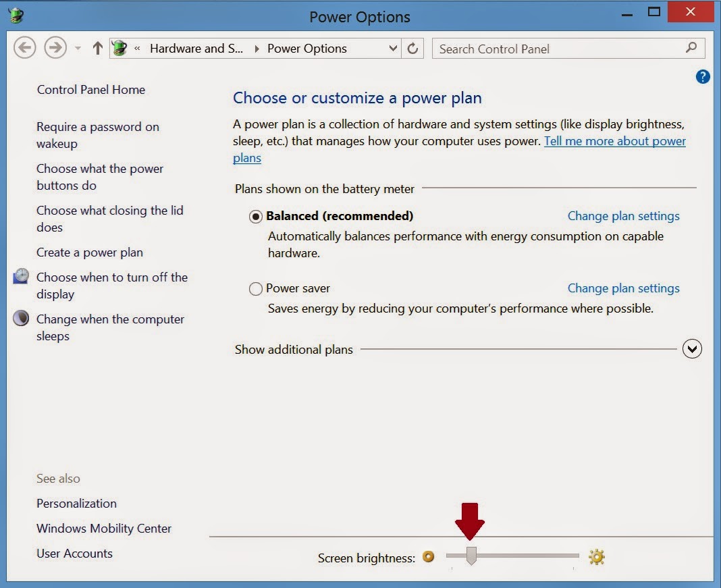Open Choose when to turn off the display
721x588 pixels.
coord(112,286)
